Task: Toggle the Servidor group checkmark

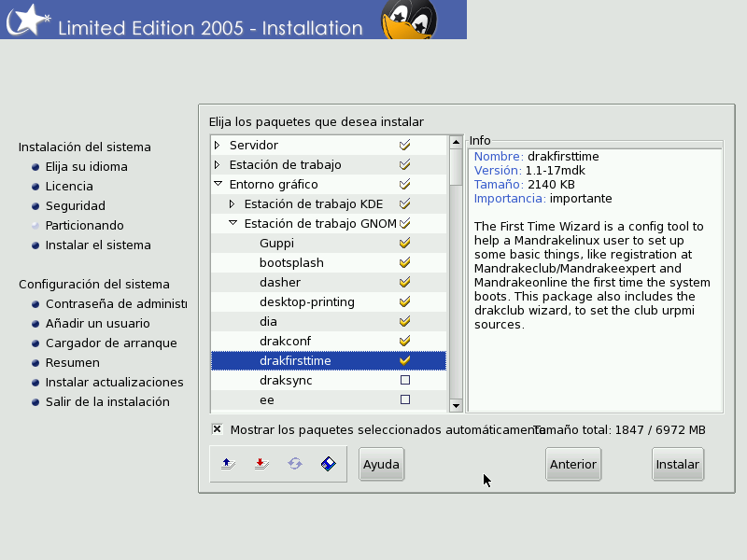Action: click(405, 145)
